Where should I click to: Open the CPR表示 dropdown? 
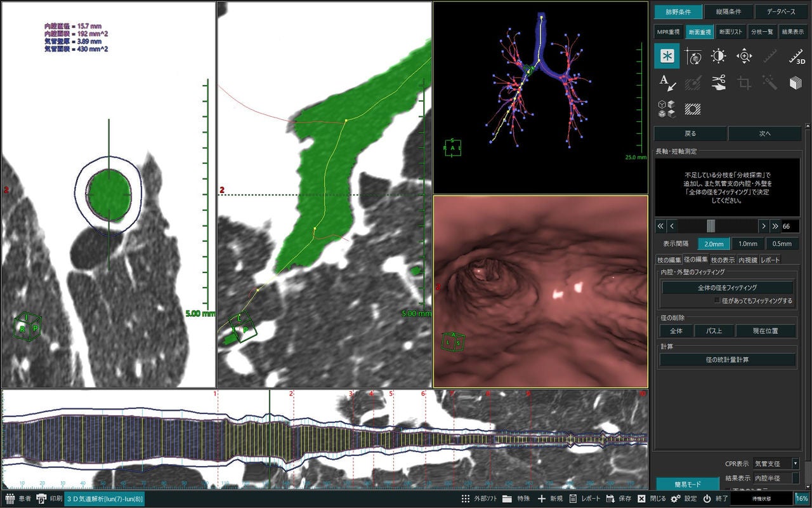[776, 464]
